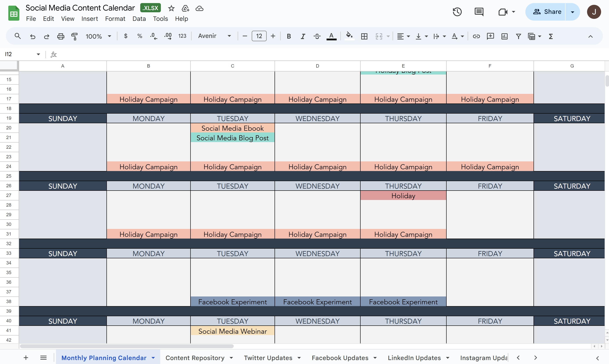Click the Share button
This screenshot has height=364, width=609.
click(x=547, y=12)
